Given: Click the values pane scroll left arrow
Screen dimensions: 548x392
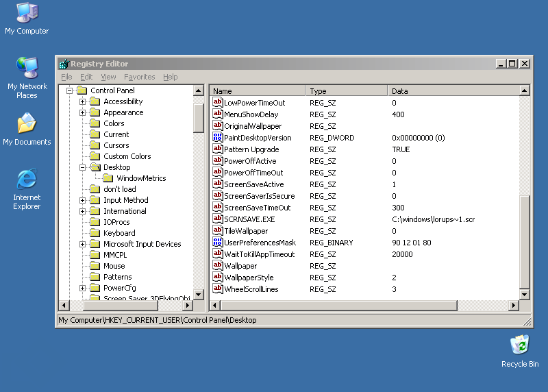Looking at the screenshot, I should [214, 305].
